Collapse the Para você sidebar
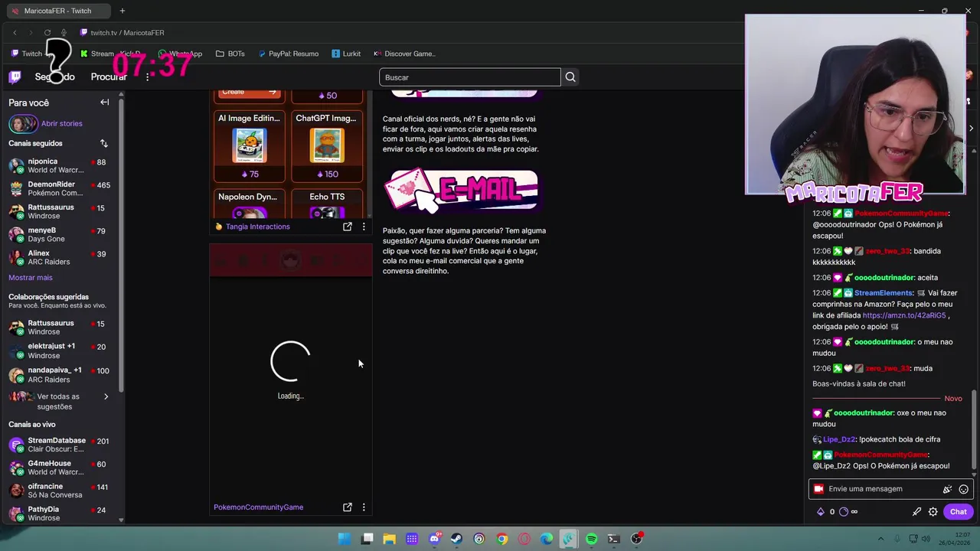 tap(105, 103)
